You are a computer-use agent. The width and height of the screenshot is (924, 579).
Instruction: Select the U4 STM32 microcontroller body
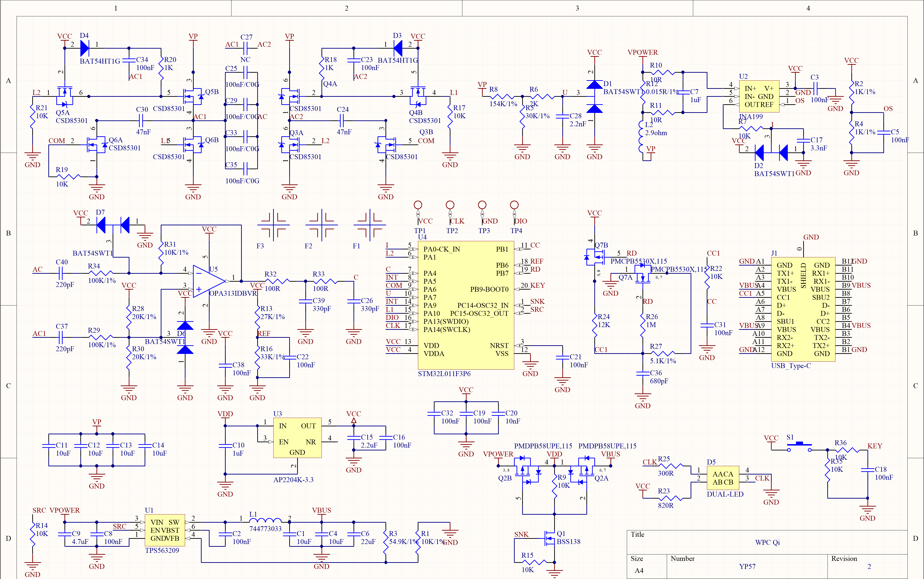[466, 305]
